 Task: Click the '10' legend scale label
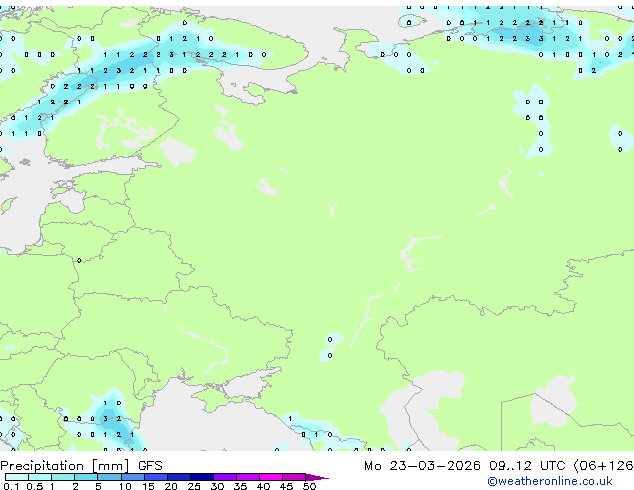125,486
